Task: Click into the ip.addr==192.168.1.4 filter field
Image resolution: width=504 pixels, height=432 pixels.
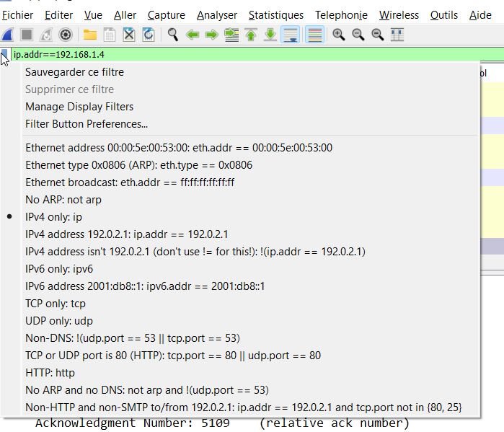Action: click(257, 54)
